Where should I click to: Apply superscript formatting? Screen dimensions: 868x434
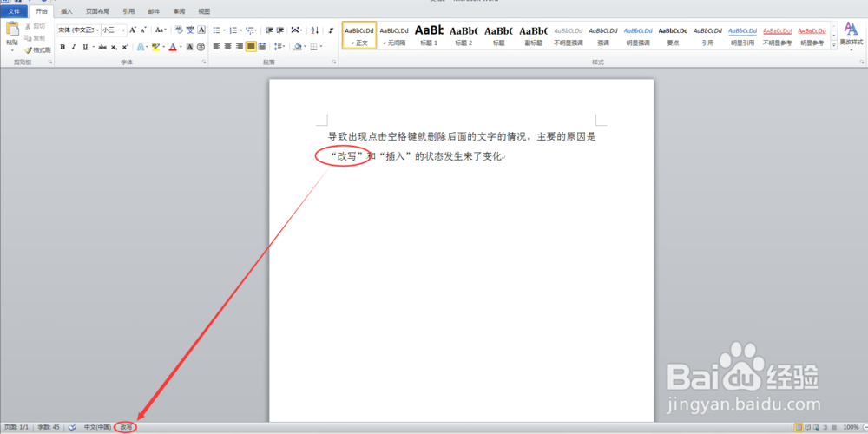125,47
